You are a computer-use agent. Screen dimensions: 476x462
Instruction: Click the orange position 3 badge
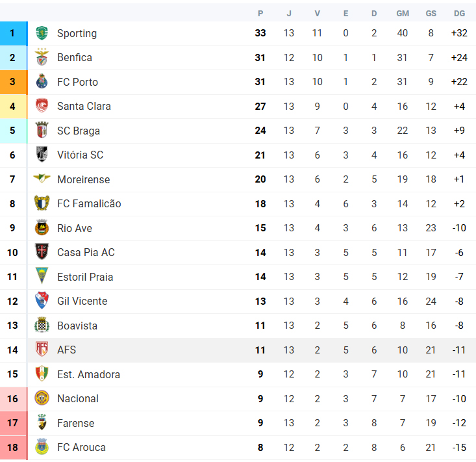[x=14, y=82]
